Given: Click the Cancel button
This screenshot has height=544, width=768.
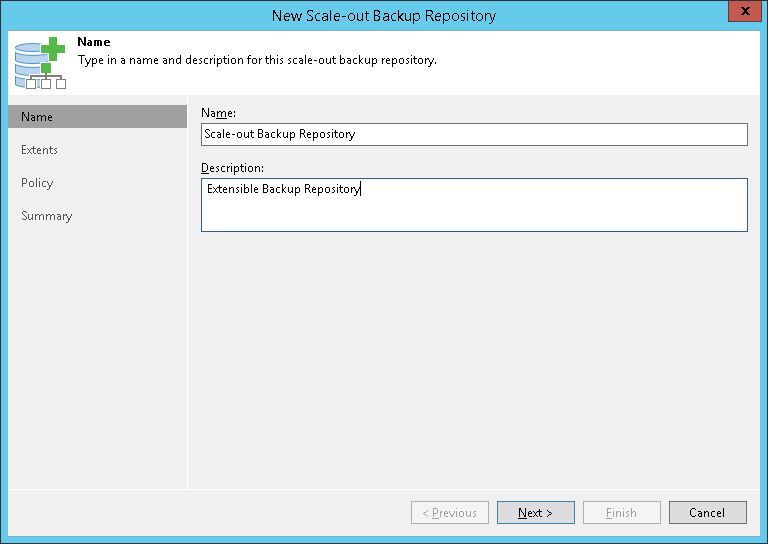Looking at the screenshot, I should (707, 513).
